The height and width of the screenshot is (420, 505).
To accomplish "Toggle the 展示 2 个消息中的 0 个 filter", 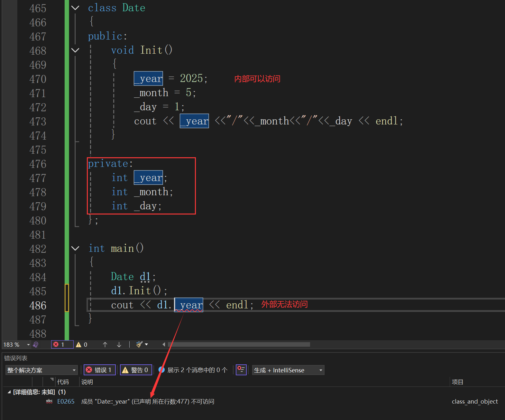I will point(193,370).
